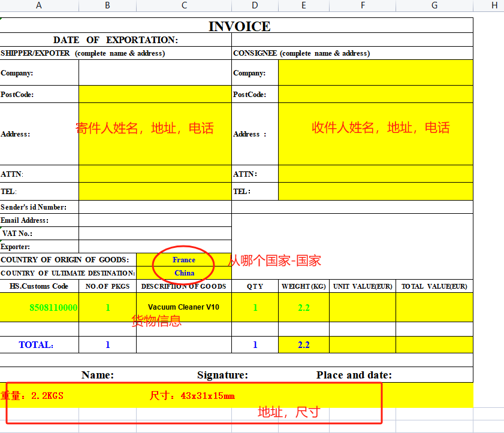
Task: Click column F header
Action: tap(363, 5)
